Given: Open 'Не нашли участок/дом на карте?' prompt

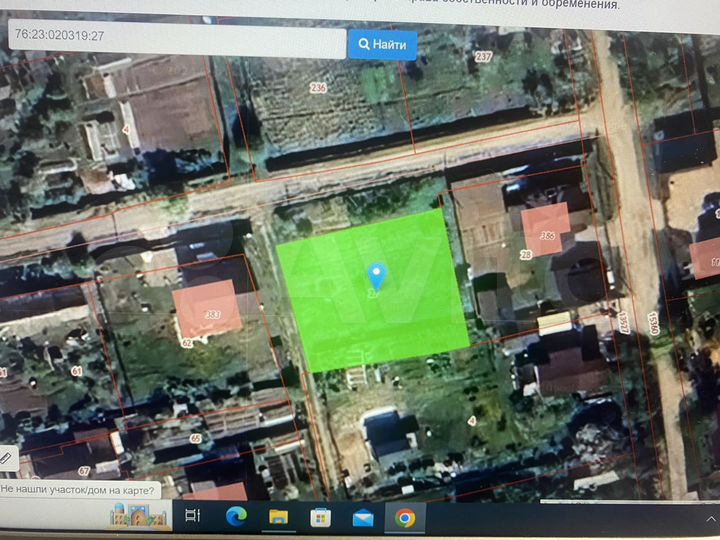Looking at the screenshot, I should (78, 490).
